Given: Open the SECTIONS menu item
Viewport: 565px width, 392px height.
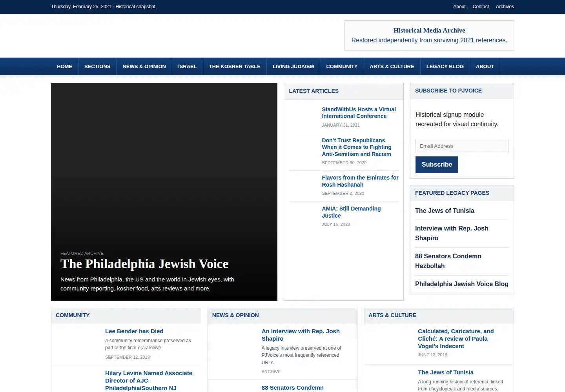Looking at the screenshot, I should pos(97,67).
